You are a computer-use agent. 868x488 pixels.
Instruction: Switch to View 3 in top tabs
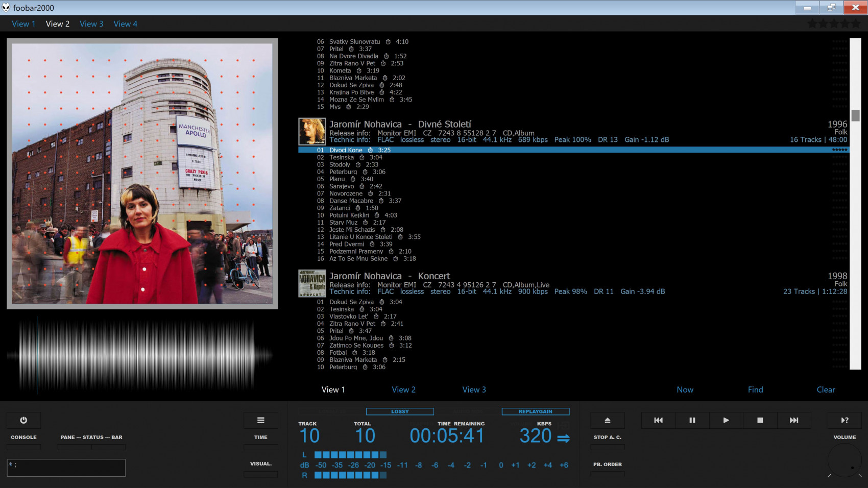click(x=91, y=24)
